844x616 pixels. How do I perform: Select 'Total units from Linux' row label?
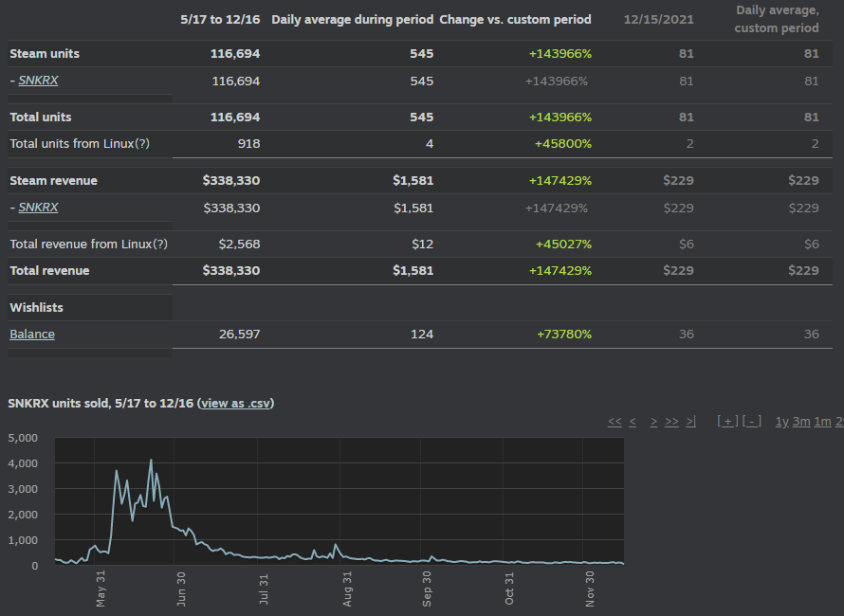point(71,144)
